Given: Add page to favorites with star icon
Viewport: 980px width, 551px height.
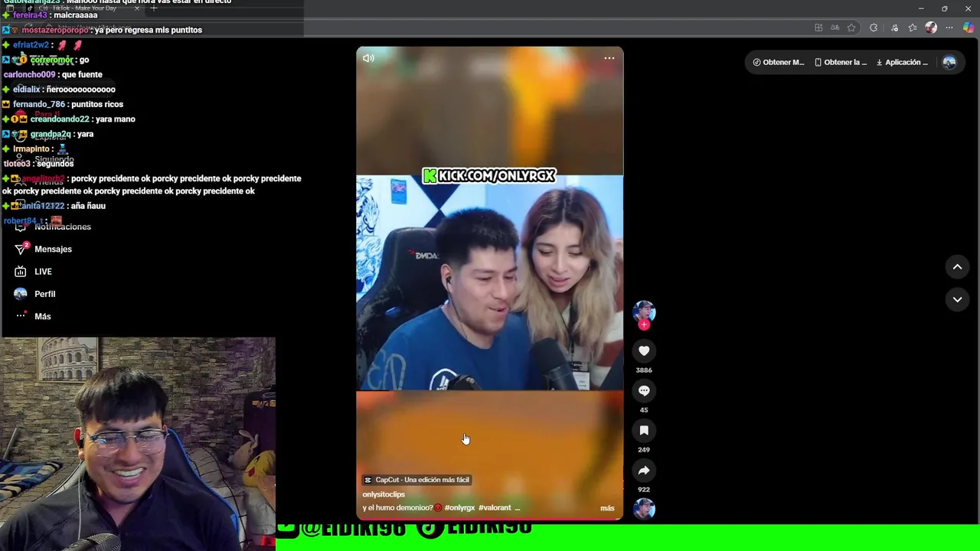Looking at the screenshot, I should click(851, 28).
